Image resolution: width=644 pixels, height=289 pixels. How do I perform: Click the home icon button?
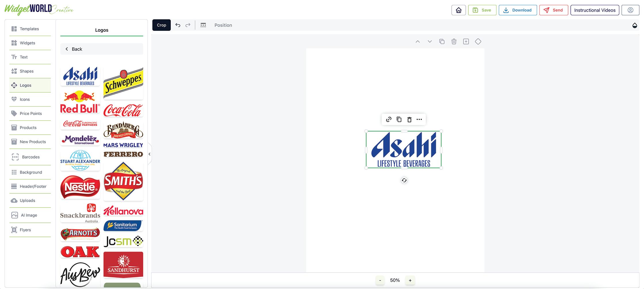[459, 10]
